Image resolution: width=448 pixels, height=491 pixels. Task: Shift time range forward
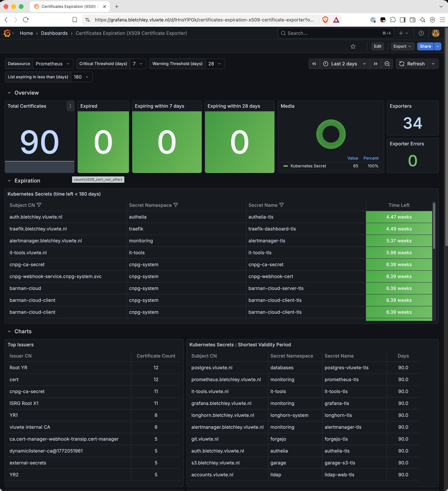tap(375, 64)
